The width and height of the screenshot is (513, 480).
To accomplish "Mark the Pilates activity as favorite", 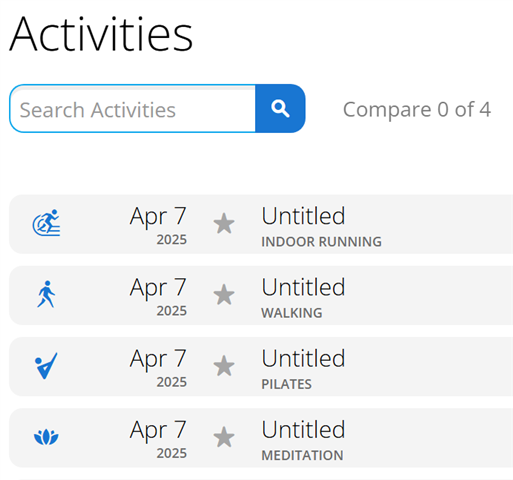I will [224, 366].
